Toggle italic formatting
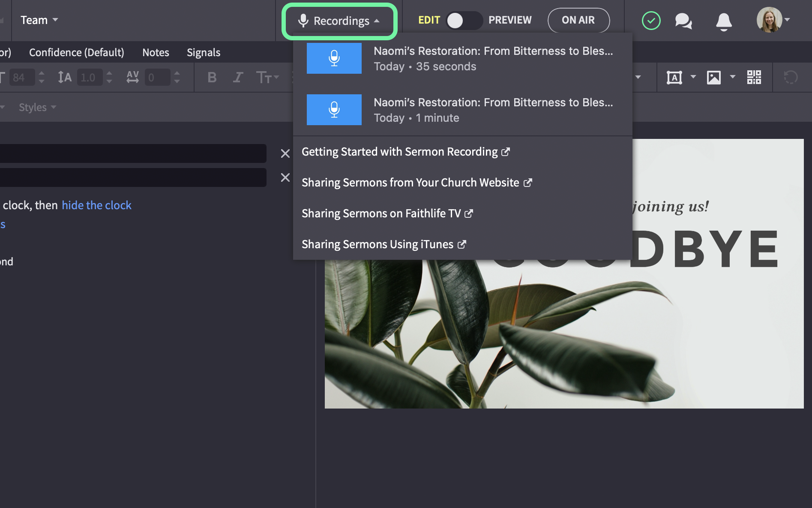Image resolution: width=812 pixels, height=508 pixels. pos(238,77)
